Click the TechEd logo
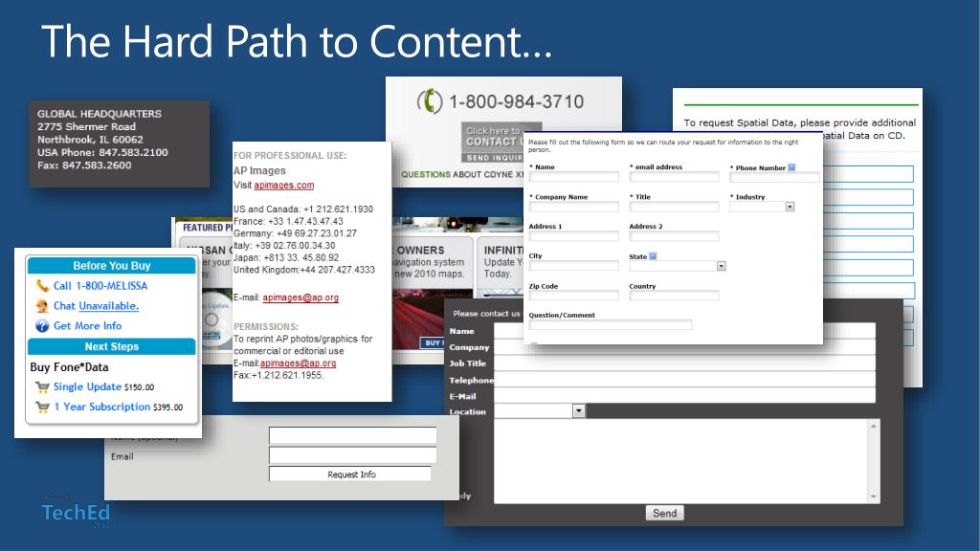980x551 pixels. pos(76,513)
